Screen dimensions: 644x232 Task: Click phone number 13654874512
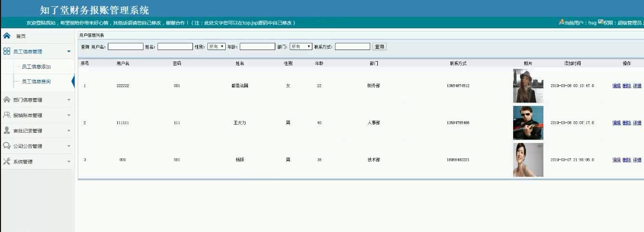click(x=458, y=86)
